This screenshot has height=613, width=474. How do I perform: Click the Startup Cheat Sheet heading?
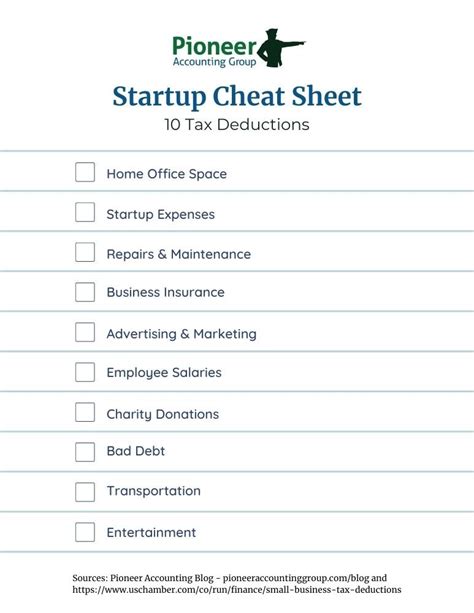click(237, 96)
